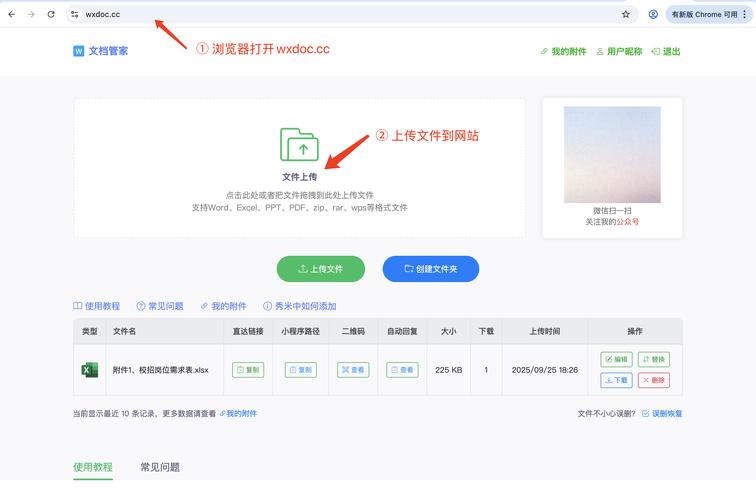The width and height of the screenshot is (756, 500).
Task: Focus the wxdoc.cc address bar
Action: tap(352, 14)
